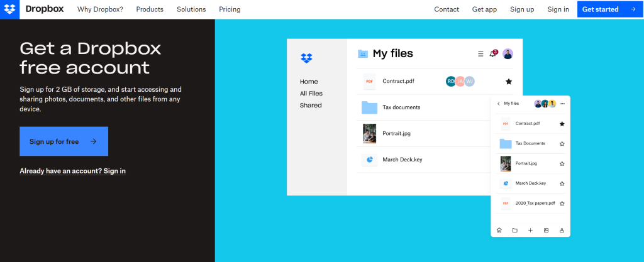Go to the Pricing page
This screenshot has height=262, width=644.
[230, 9]
